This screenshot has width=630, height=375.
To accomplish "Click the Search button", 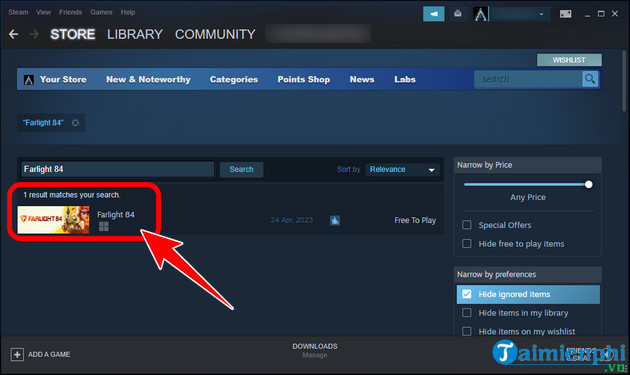I will 241,169.
